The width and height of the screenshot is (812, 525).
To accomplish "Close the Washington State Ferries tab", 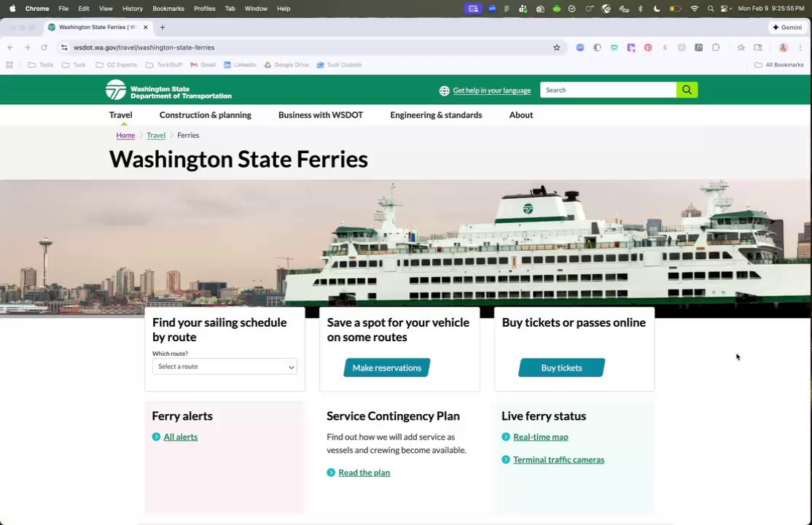I will point(146,27).
